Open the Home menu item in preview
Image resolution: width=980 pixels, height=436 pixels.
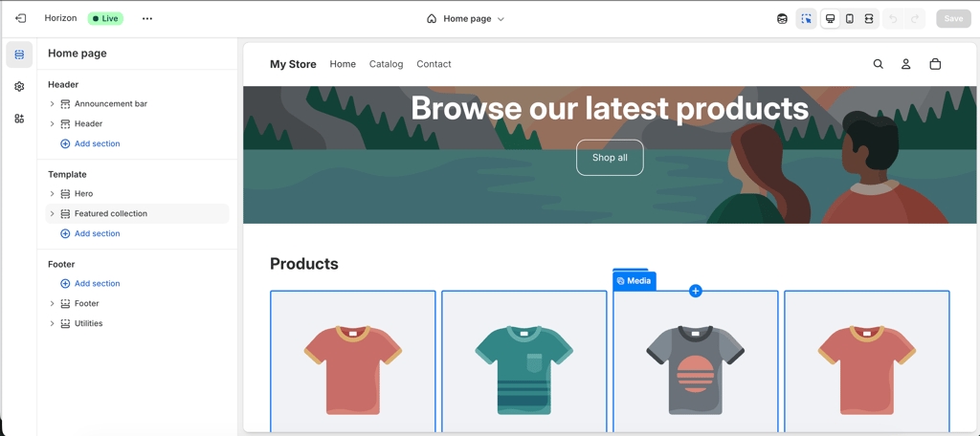click(x=343, y=64)
